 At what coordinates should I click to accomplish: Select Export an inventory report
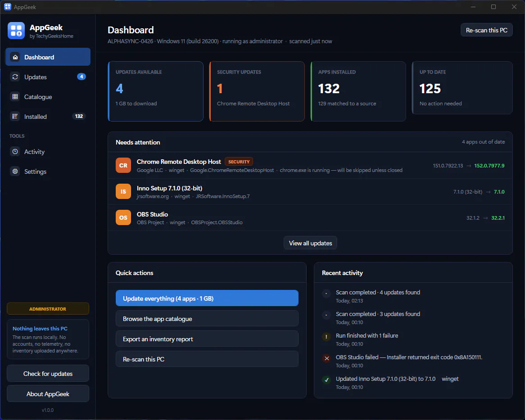[x=207, y=339]
